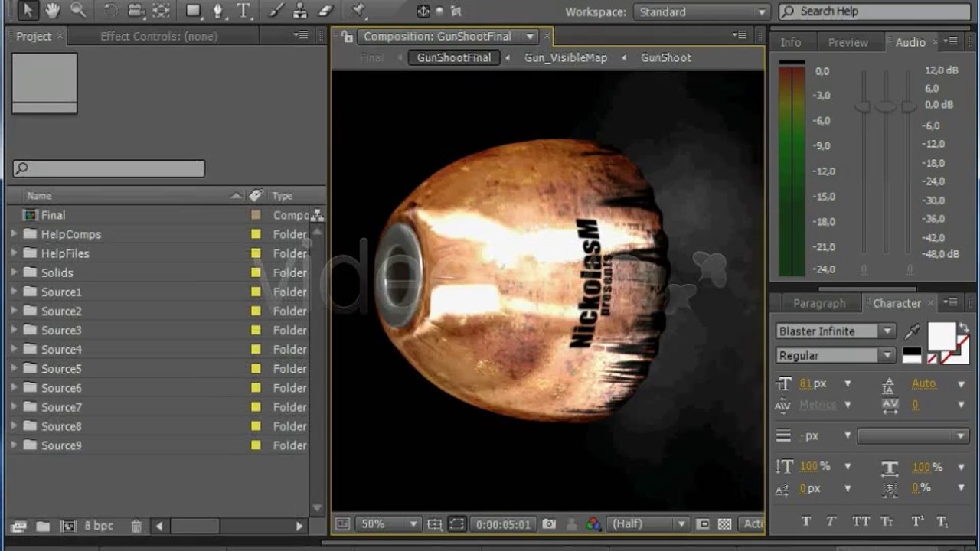Expand the HelpComps folder

(14, 234)
